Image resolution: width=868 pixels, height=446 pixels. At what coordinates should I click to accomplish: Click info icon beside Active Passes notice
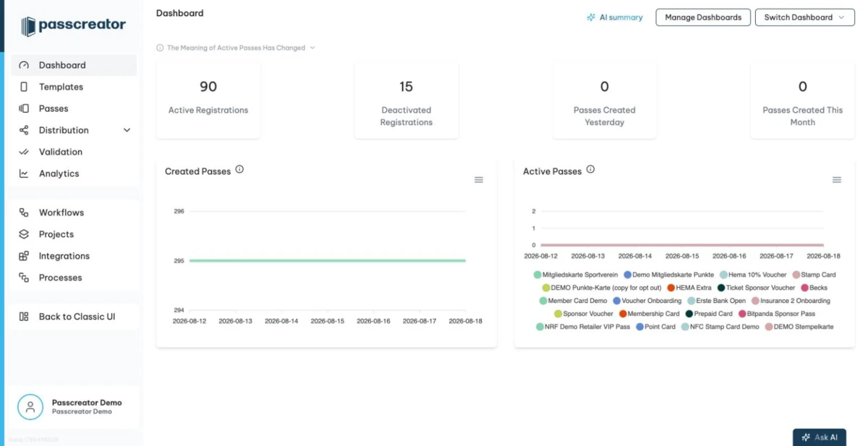pos(160,48)
